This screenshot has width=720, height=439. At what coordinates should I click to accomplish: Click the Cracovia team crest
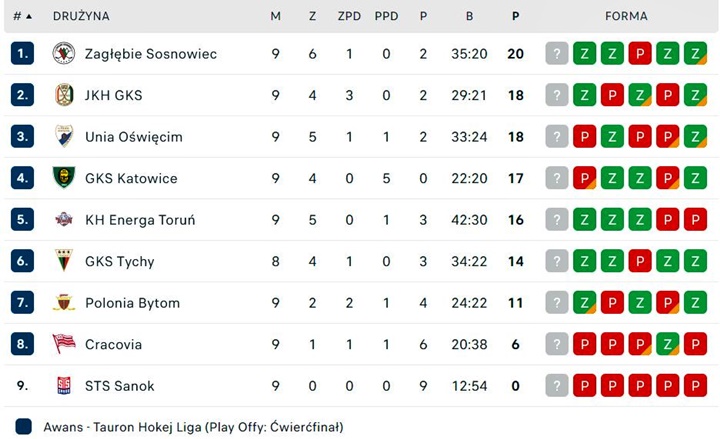(x=64, y=344)
